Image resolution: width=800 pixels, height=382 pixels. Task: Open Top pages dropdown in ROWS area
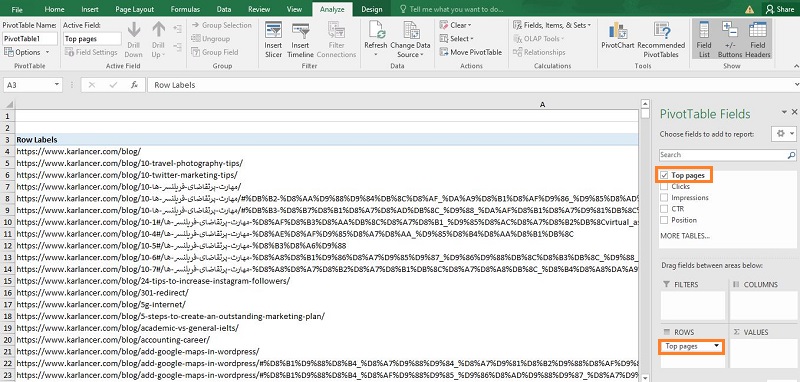(x=717, y=346)
